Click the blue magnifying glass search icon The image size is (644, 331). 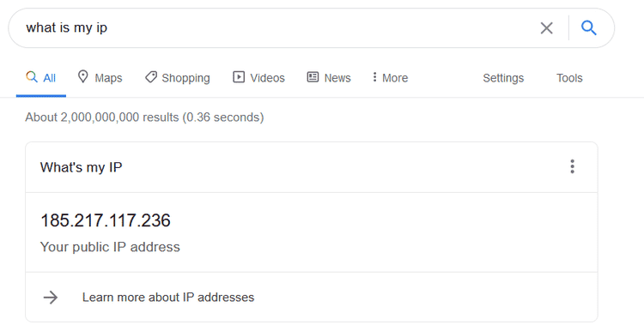pyautogui.click(x=588, y=28)
